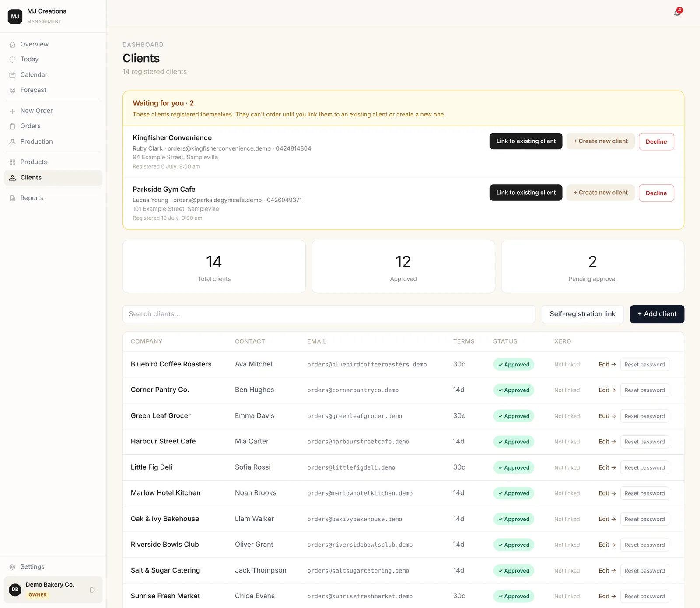Click the Today sidebar icon
The height and width of the screenshot is (608, 700).
pos(12,60)
